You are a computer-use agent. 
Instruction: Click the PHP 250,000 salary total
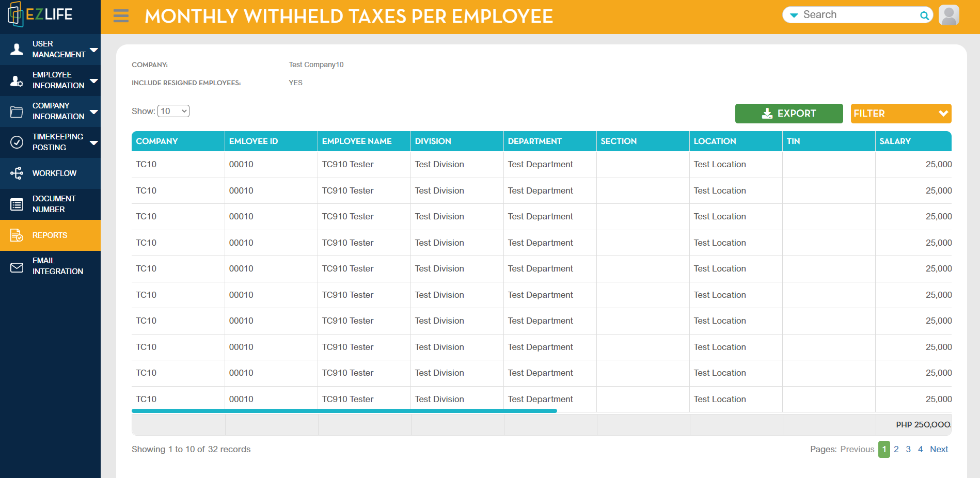click(x=923, y=424)
